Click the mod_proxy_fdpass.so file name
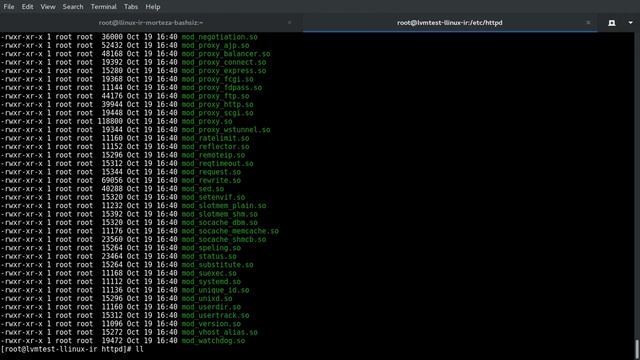This screenshot has height=360, width=640. (x=222, y=88)
